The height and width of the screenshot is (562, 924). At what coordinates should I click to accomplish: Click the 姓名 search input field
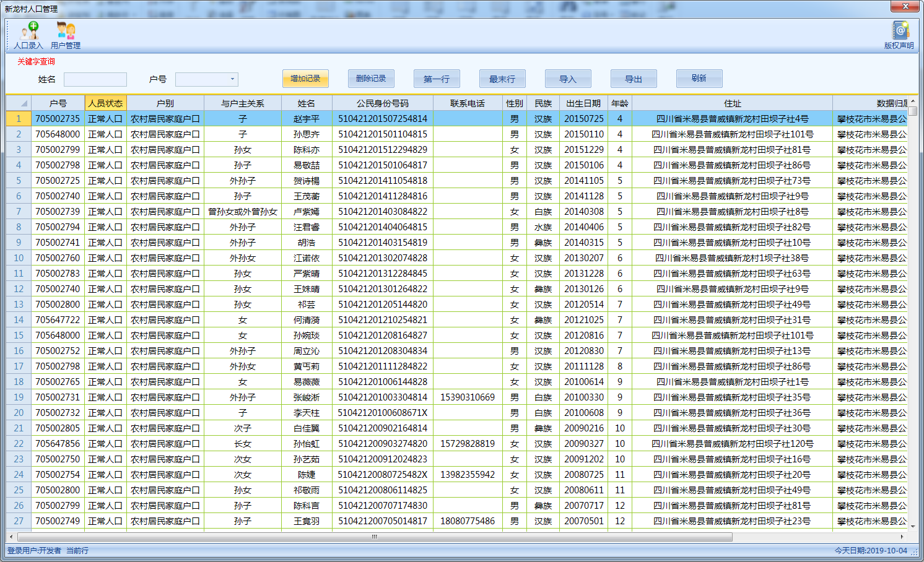tap(95, 79)
